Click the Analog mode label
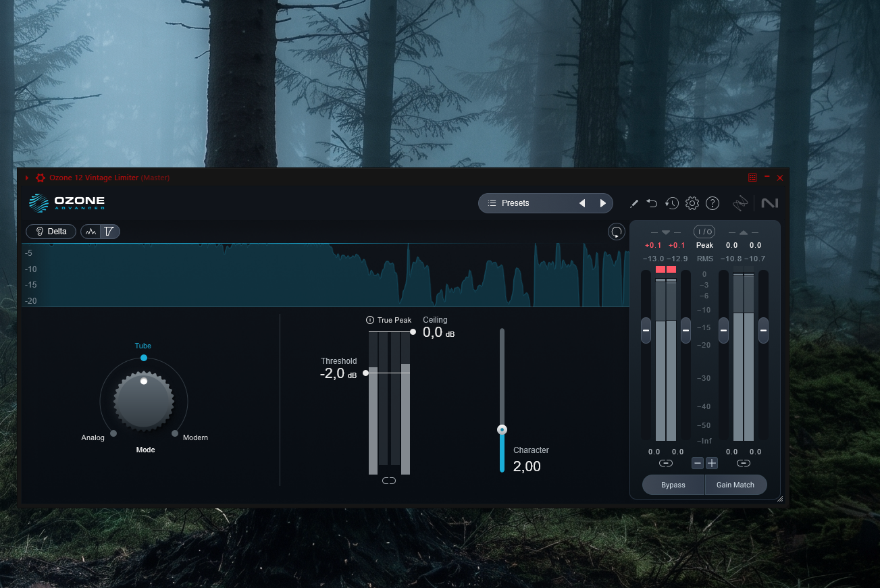The width and height of the screenshot is (880, 588). [93, 437]
